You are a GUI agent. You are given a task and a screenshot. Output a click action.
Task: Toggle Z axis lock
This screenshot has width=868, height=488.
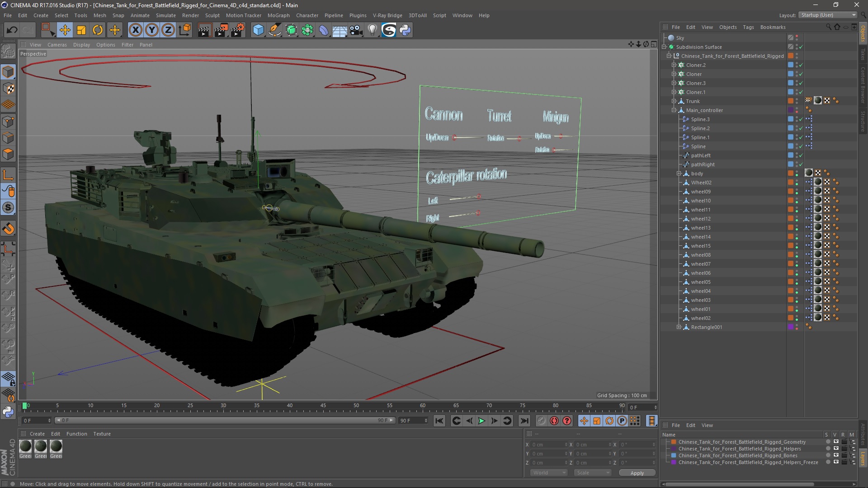pyautogui.click(x=168, y=30)
